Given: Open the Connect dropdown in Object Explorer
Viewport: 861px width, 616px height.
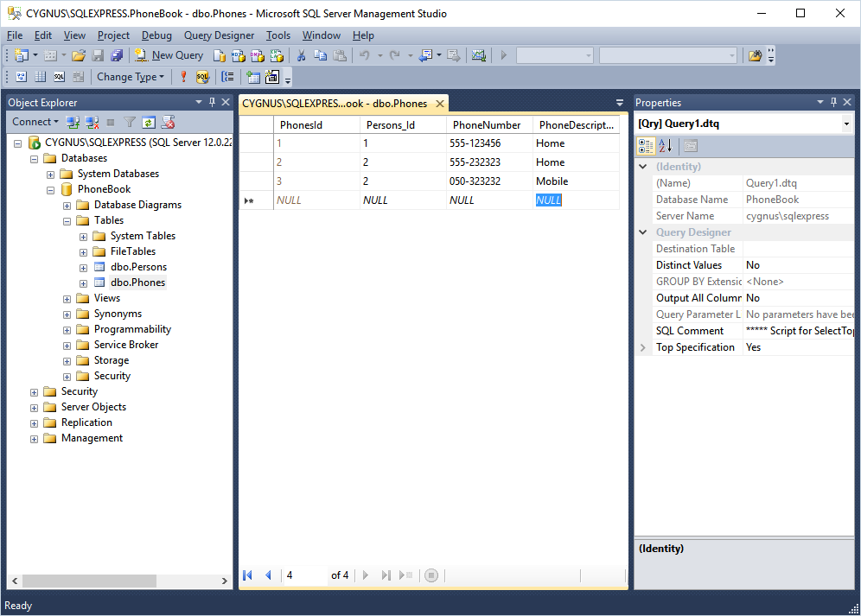Looking at the screenshot, I should coord(35,122).
